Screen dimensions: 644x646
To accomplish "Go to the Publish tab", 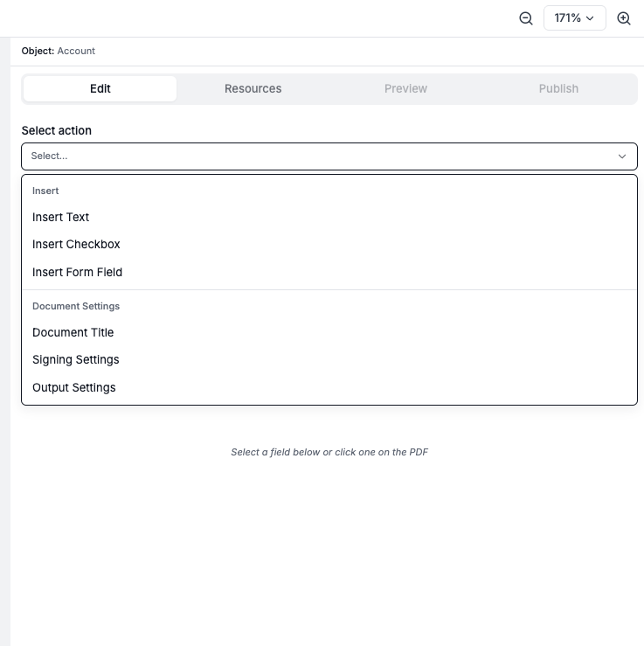I will click(x=558, y=88).
